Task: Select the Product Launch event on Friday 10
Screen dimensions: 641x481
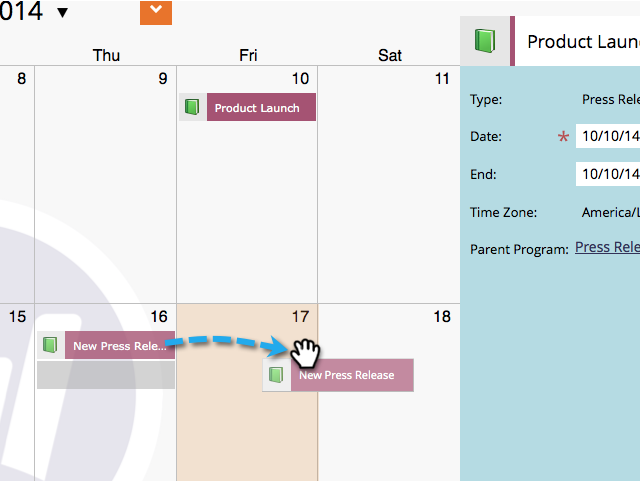Action: (260, 108)
